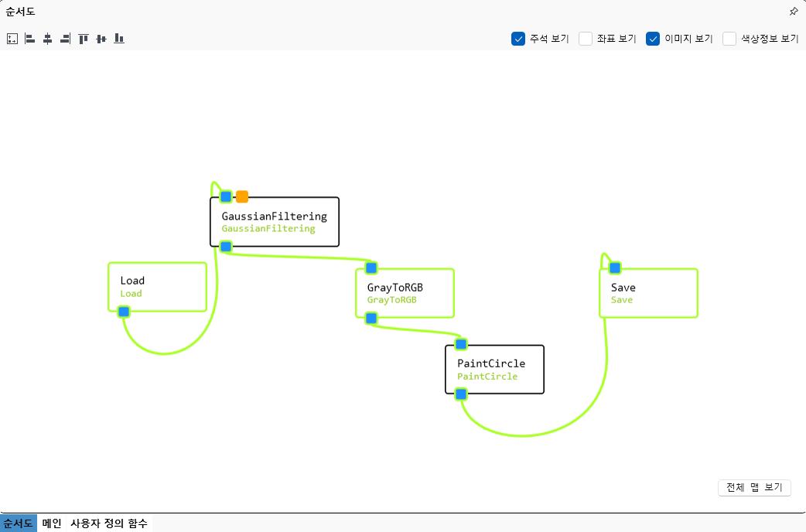Turn on 색상정보 보기 checkbox
The height and width of the screenshot is (532, 806).
click(x=729, y=39)
